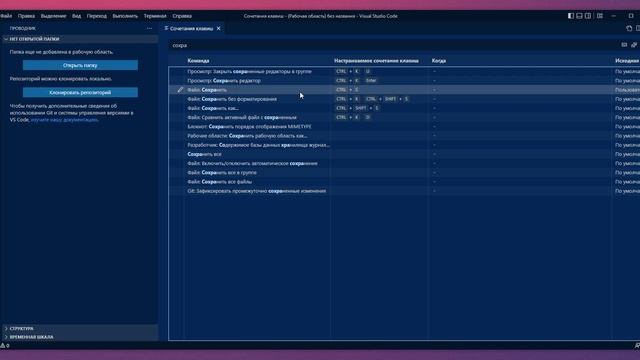Click the CTRL + S keybinding cell
This screenshot has width=640, height=360.
[347, 90]
